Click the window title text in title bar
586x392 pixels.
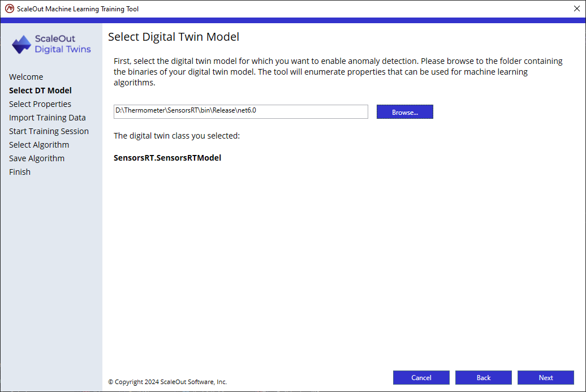pos(77,9)
